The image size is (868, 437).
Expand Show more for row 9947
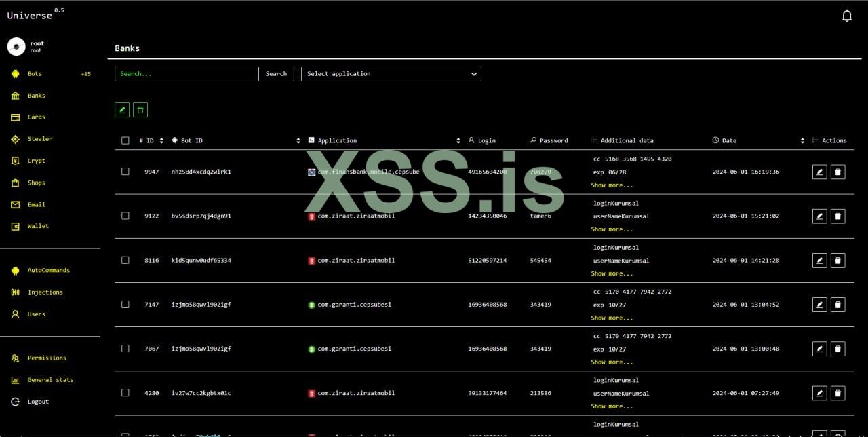[x=612, y=185]
